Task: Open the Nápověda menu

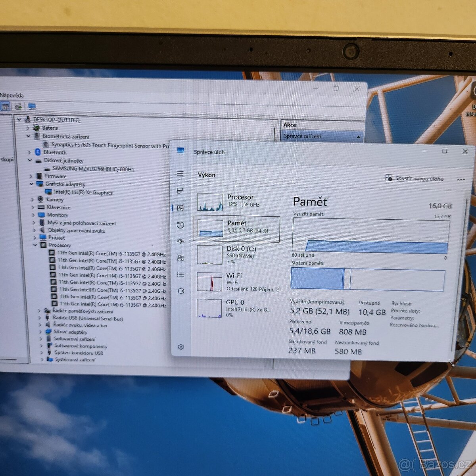Action: [x=12, y=96]
